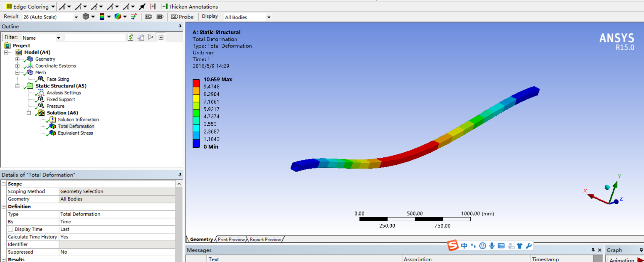
Task: Click the Expand All plus icon in Outline
Action: (x=161, y=37)
